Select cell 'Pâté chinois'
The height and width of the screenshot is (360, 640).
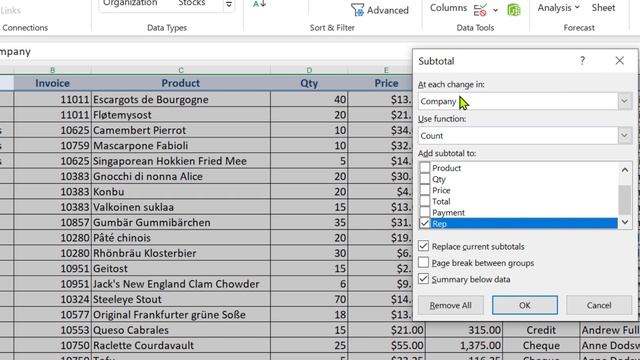point(181,238)
